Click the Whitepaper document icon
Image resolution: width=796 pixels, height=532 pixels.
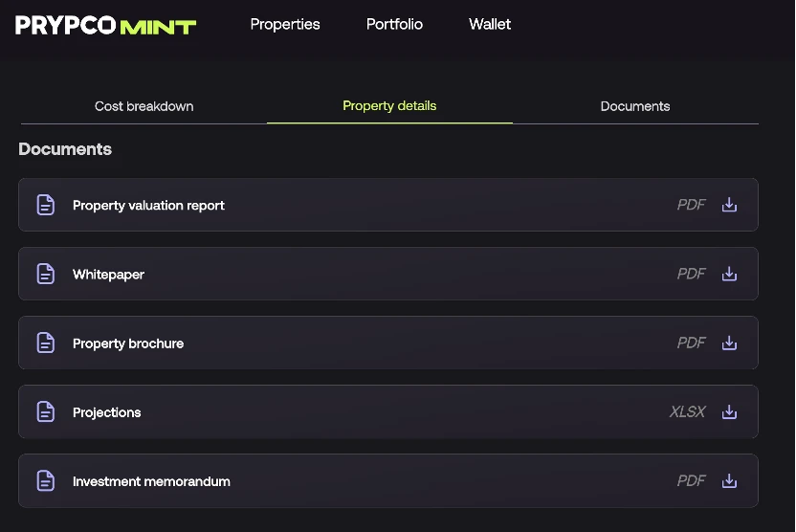click(46, 274)
